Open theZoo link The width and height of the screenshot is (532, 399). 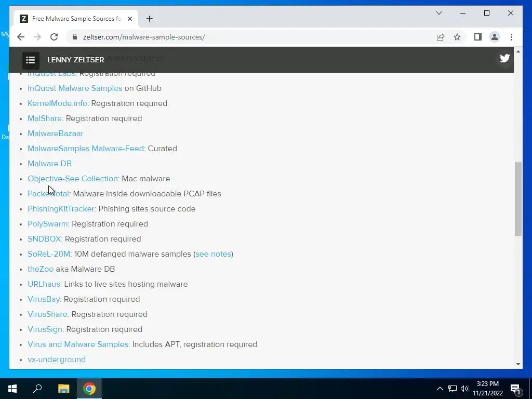click(41, 269)
